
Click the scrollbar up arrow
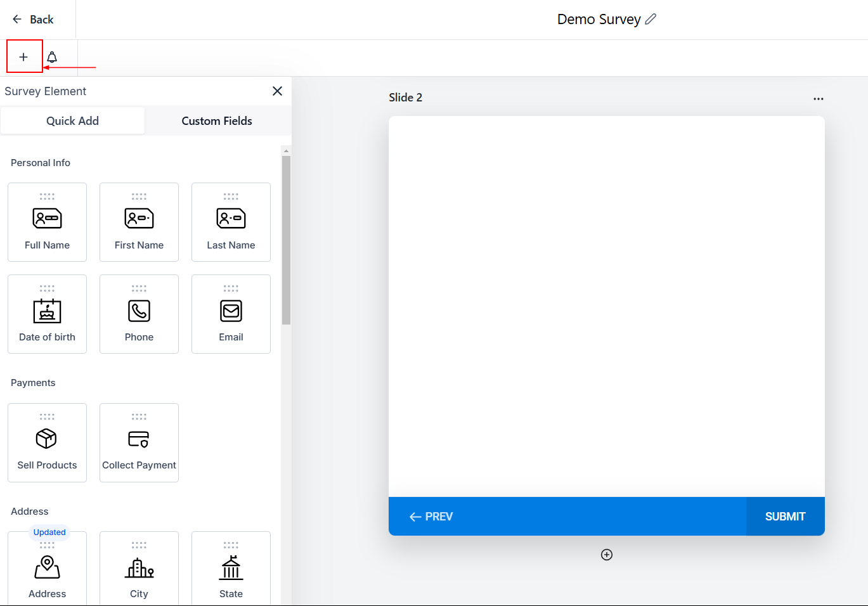click(286, 151)
